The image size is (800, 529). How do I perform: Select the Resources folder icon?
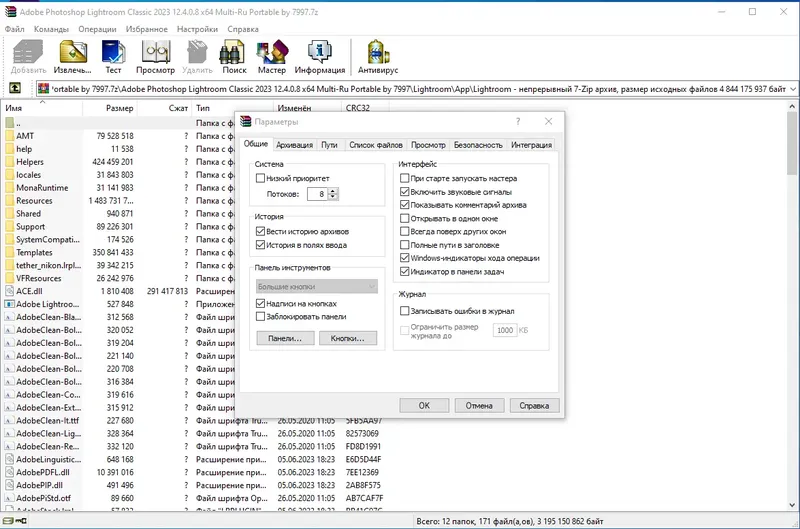click(x=9, y=200)
